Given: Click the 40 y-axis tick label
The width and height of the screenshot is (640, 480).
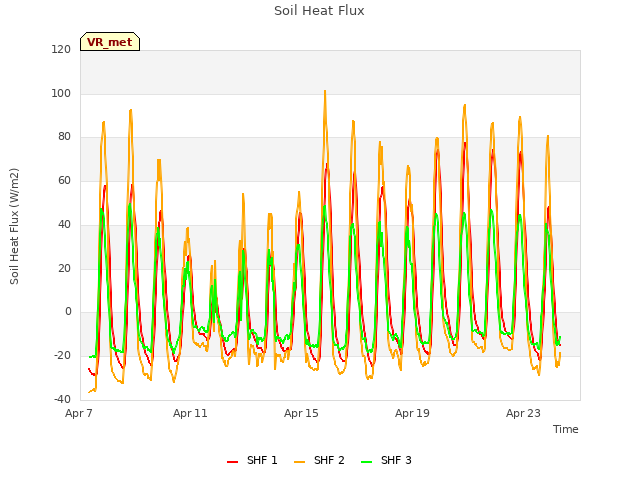Looking at the screenshot, I should click(x=64, y=224).
